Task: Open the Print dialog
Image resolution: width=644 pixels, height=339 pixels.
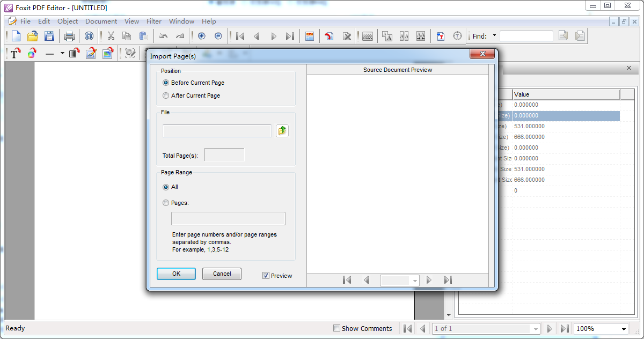Action: tap(69, 36)
